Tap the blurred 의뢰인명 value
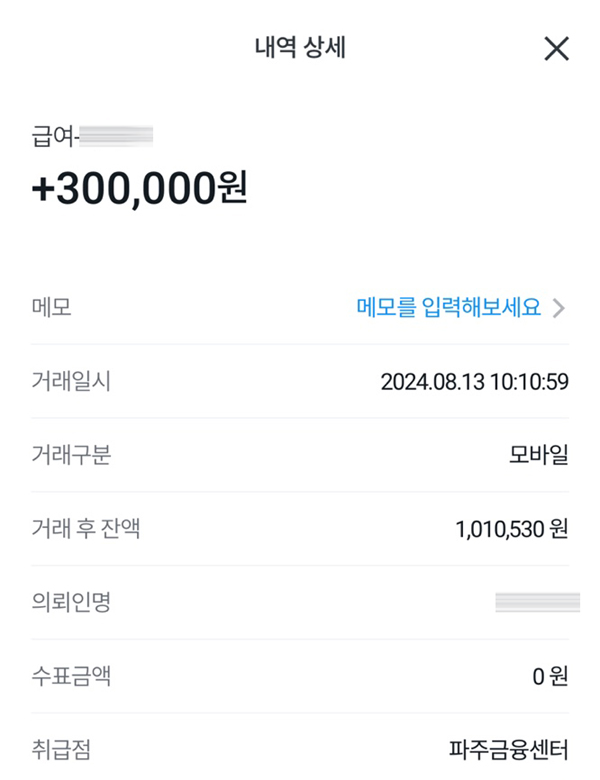600x780 pixels. point(538,602)
